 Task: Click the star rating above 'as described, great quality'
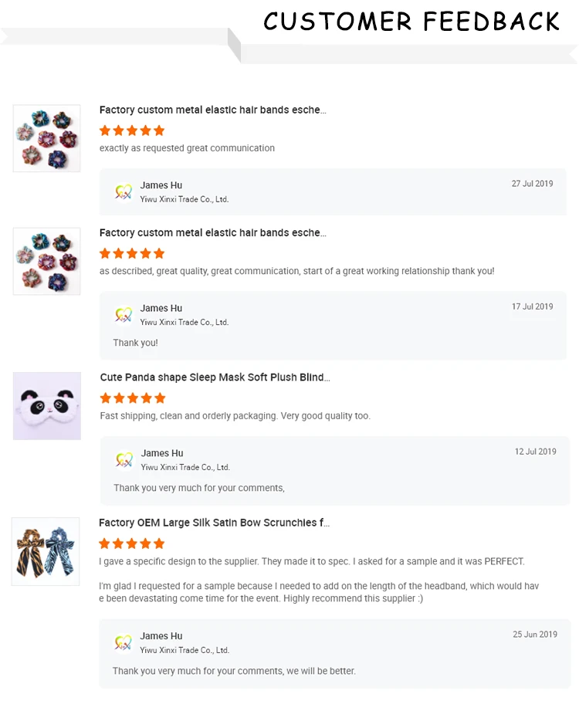[132, 253]
